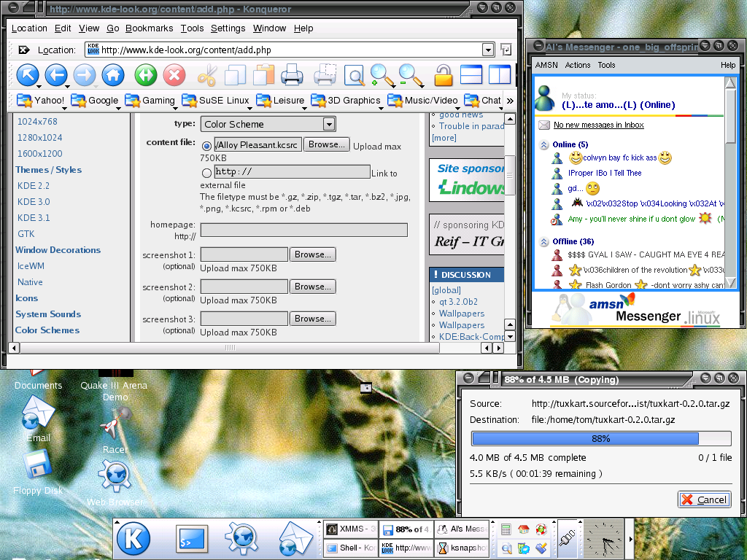Click Browse for screenshot 1
Image resolution: width=747 pixels, height=560 pixels.
(x=312, y=254)
